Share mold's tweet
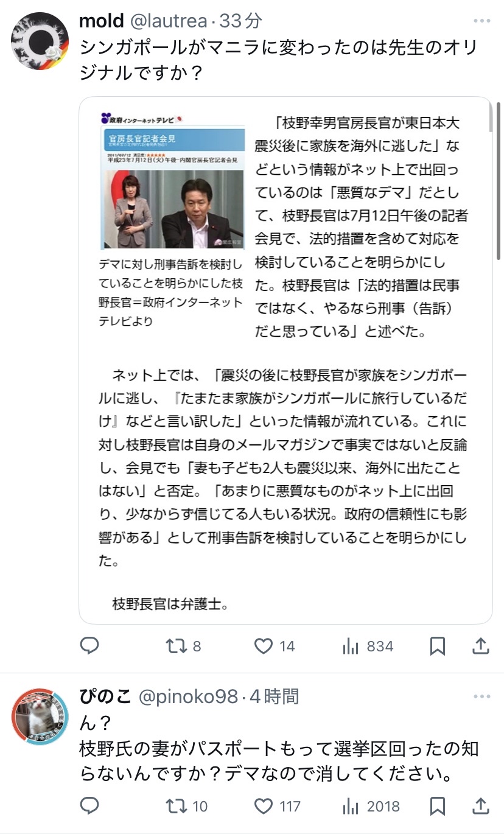The height and width of the screenshot is (834, 504). point(480,646)
